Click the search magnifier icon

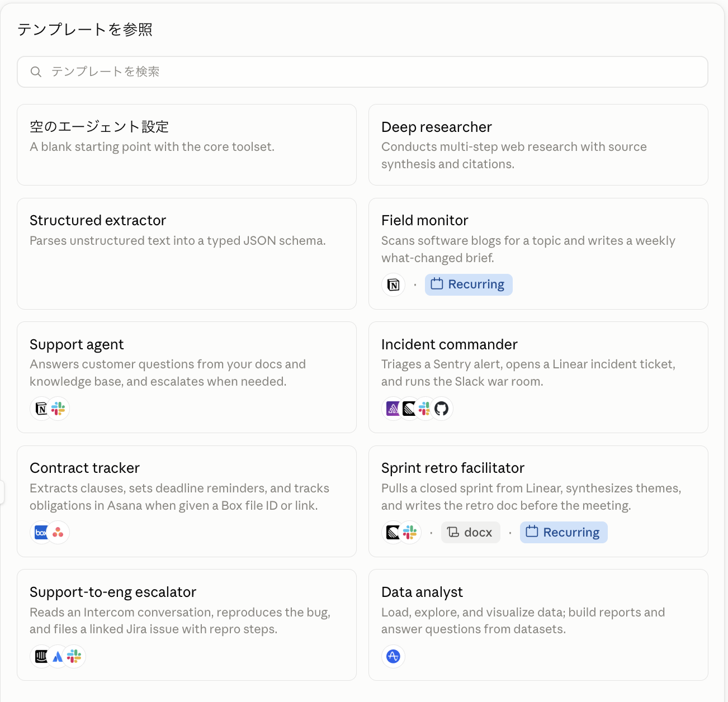36,72
